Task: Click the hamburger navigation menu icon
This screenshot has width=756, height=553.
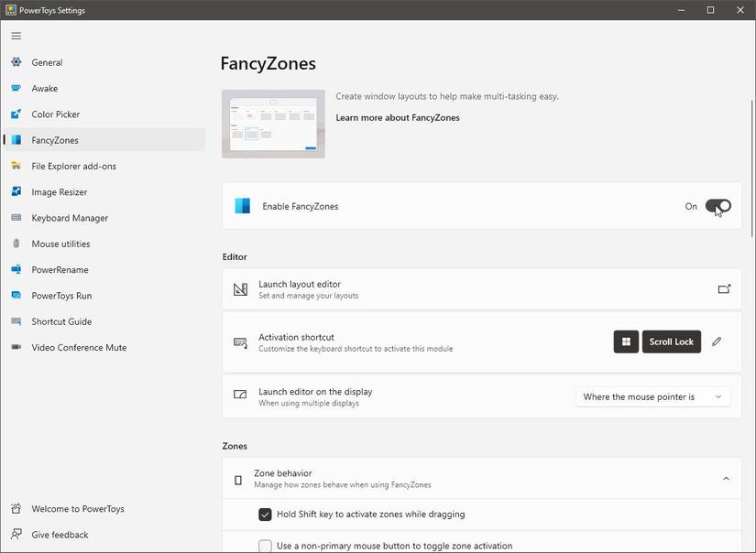Action: point(16,36)
